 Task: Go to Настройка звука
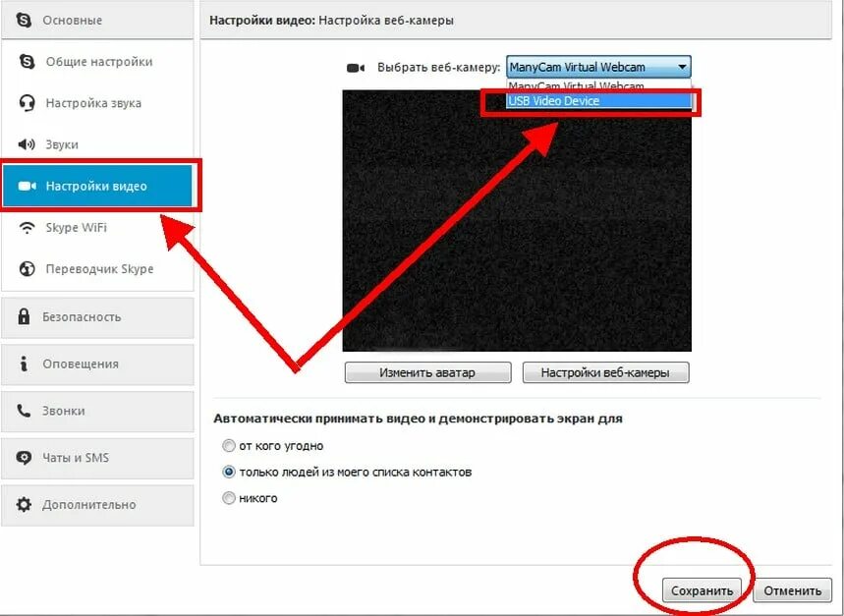pos(97,103)
